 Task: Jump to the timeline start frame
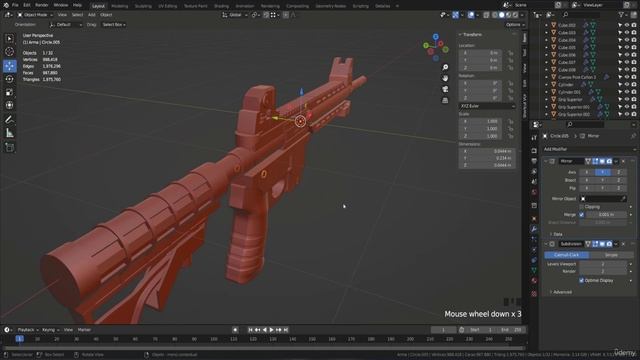(250, 330)
